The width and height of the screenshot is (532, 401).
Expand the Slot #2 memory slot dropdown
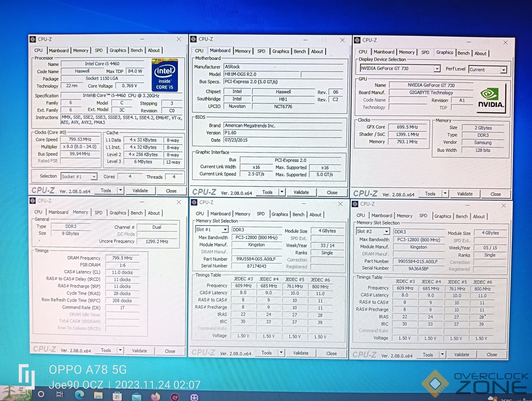(x=386, y=231)
